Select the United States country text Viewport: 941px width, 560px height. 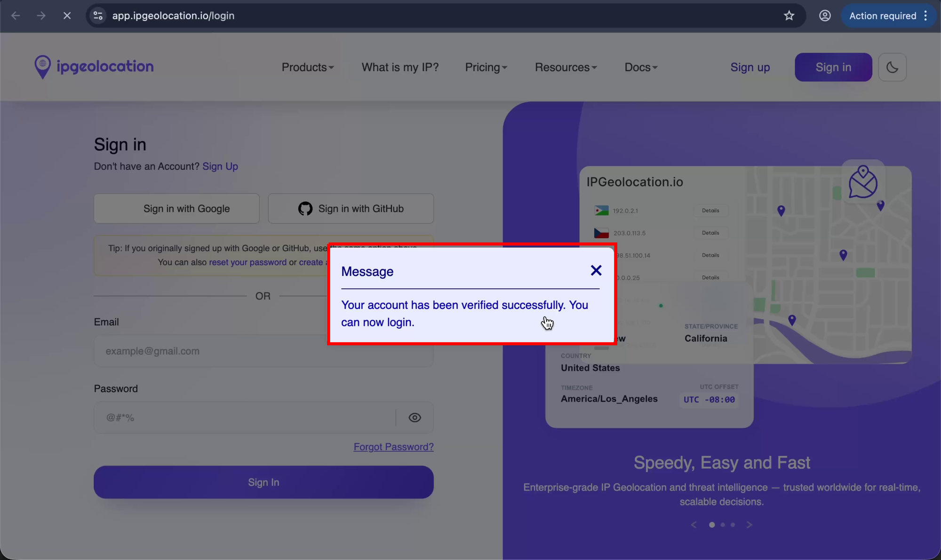coord(590,368)
